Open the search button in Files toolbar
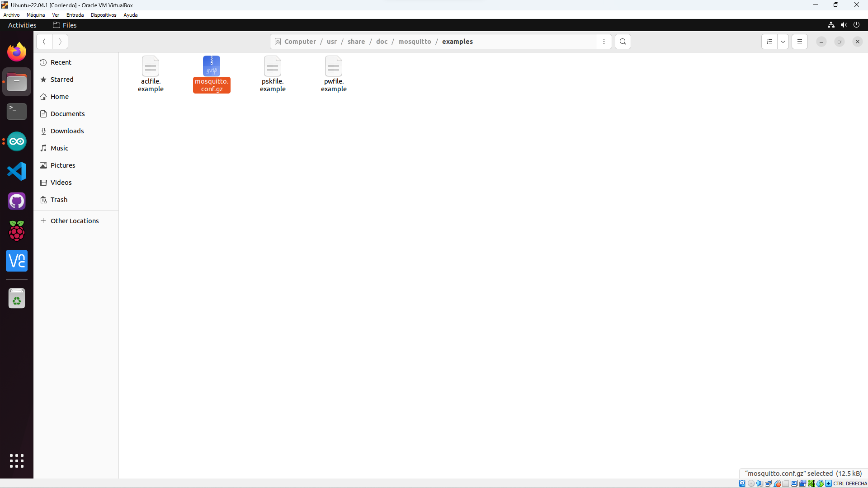This screenshot has width=868, height=488. click(x=623, y=42)
